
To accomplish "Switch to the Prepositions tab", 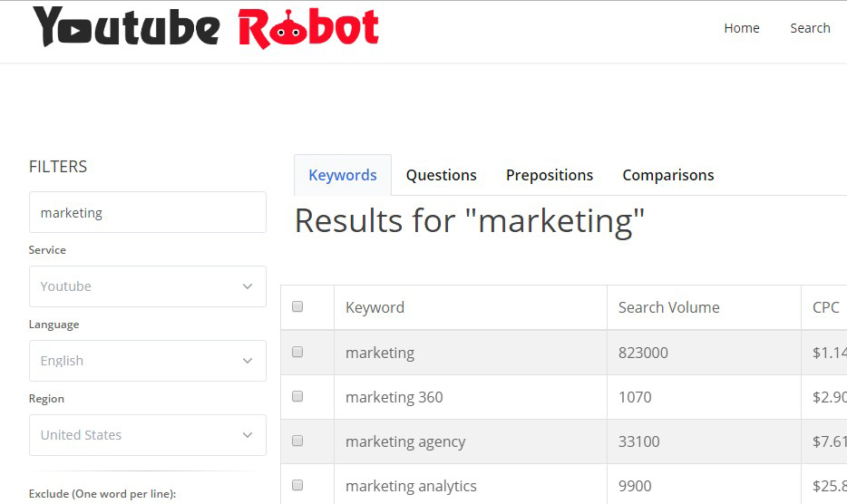I will (550, 175).
